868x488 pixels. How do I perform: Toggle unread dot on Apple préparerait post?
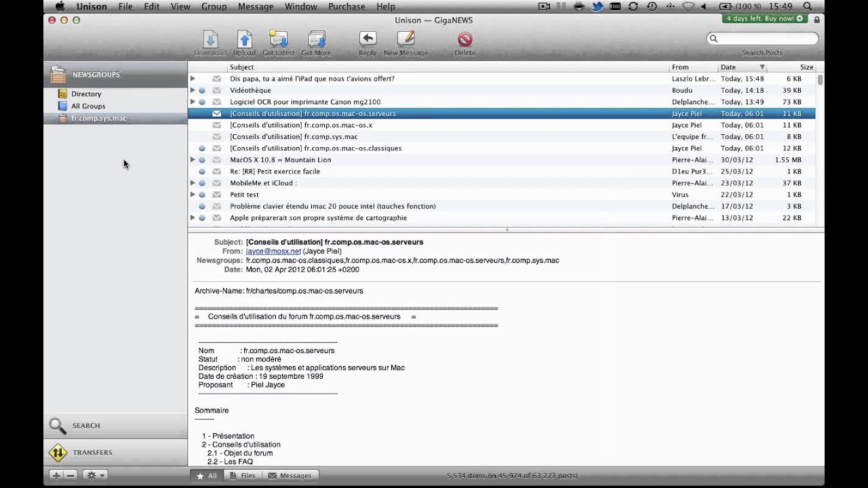point(202,218)
